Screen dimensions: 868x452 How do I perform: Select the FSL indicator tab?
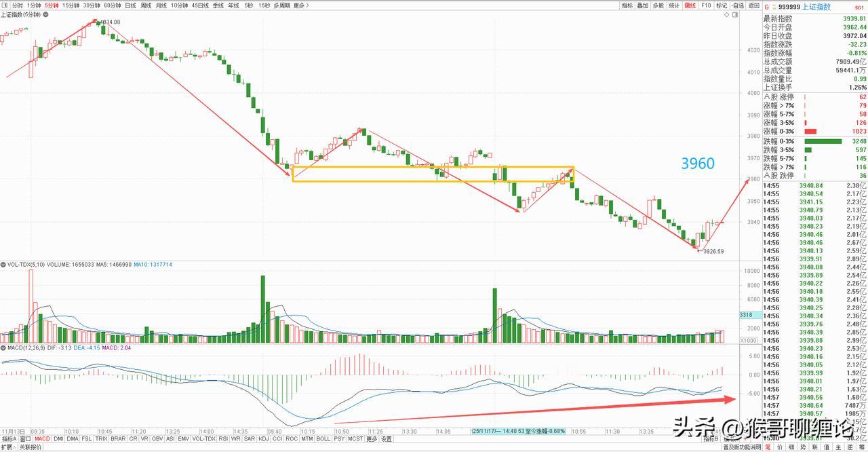coord(87,438)
